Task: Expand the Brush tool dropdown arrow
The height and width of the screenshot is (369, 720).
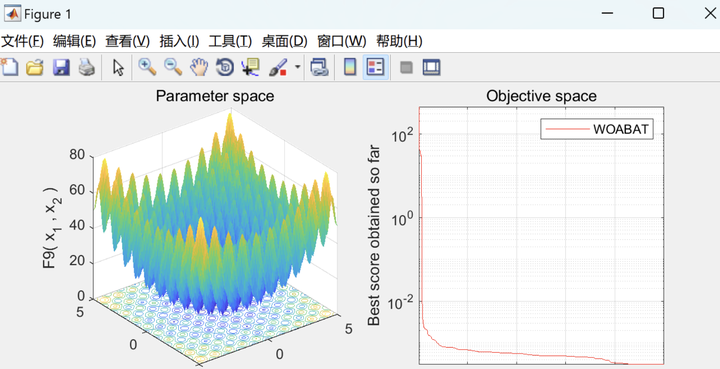Action: click(298, 67)
